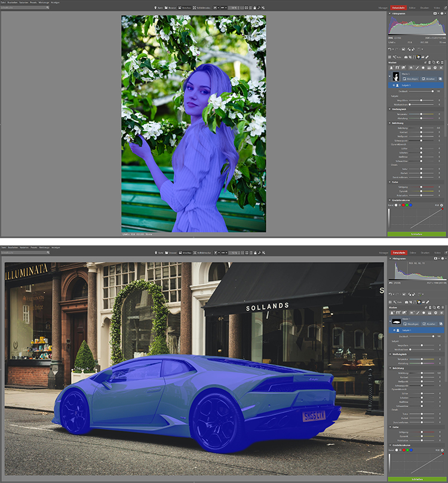448x483 pixels.
Task: Select the red channel in portrait editor curves
Action: (x=404, y=205)
